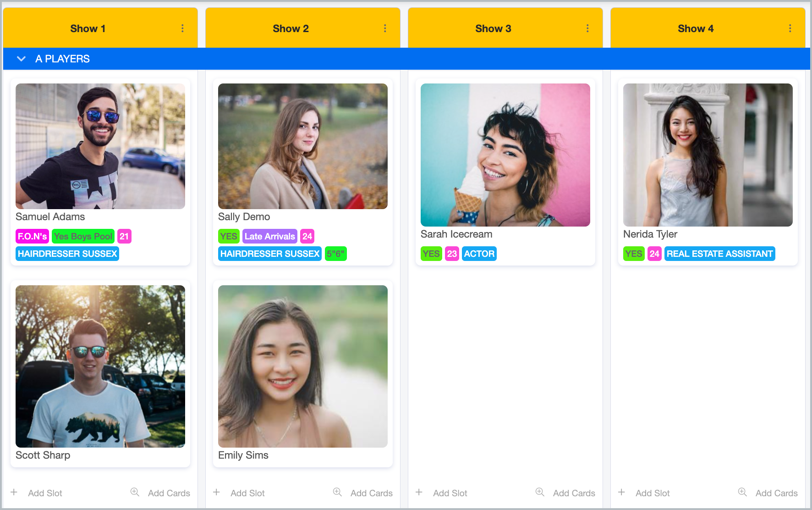Click Add Cards text under Show 4
Image resolution: width=812 pixels, height=510 pixels.
[x=777, y=493]
